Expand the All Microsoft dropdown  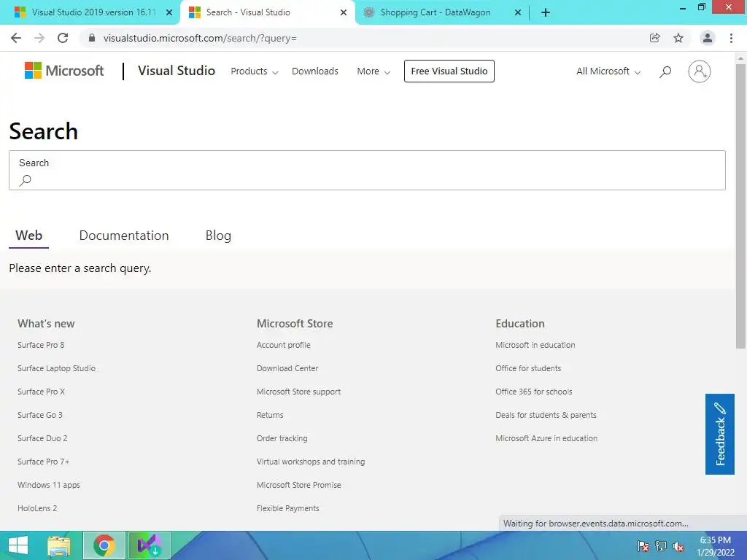click(608, 71)
